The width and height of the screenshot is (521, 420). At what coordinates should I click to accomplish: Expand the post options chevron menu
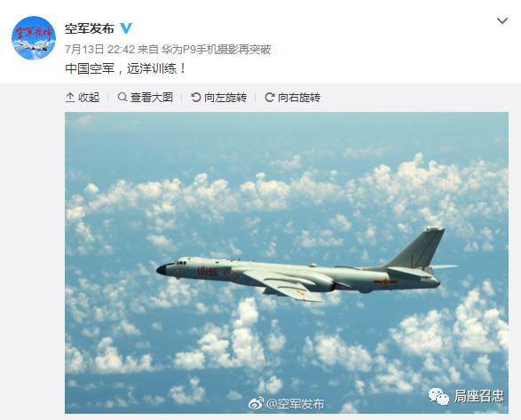[502, 21]
